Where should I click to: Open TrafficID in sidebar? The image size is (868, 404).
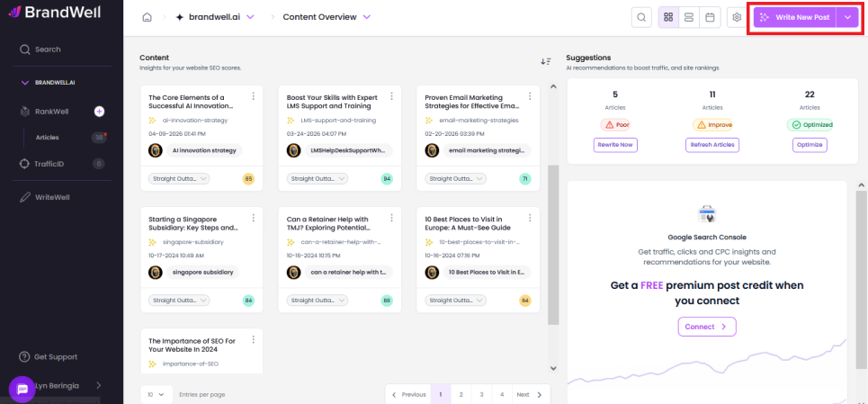click(49, 163)
